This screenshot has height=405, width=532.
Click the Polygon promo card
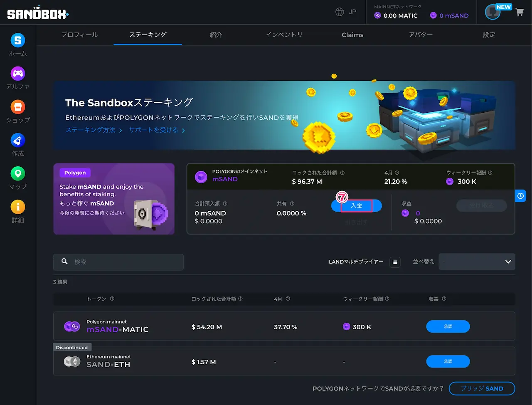tap(114, 199)
